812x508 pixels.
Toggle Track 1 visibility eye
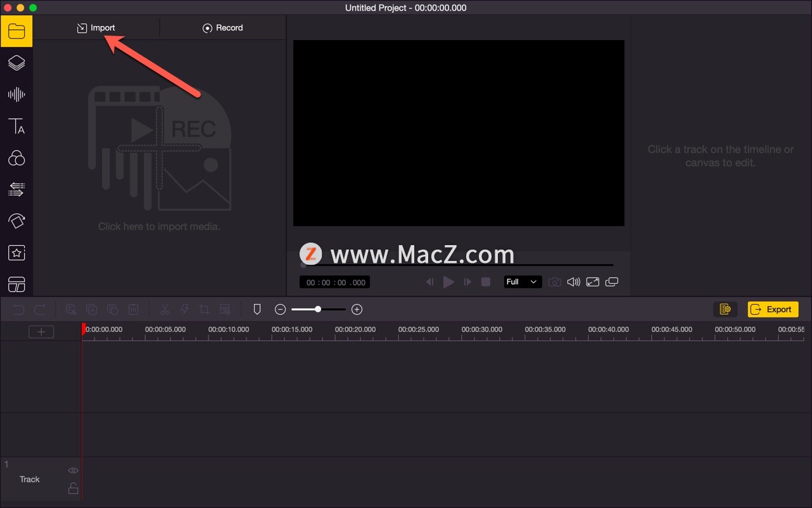click(x=73, y=471)
